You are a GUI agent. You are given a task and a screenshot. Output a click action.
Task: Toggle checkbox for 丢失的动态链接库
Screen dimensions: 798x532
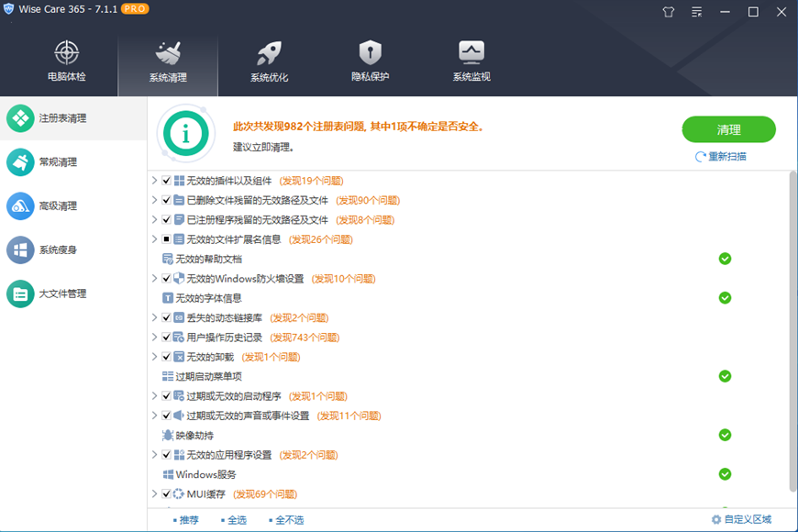[x=166, y=317]
